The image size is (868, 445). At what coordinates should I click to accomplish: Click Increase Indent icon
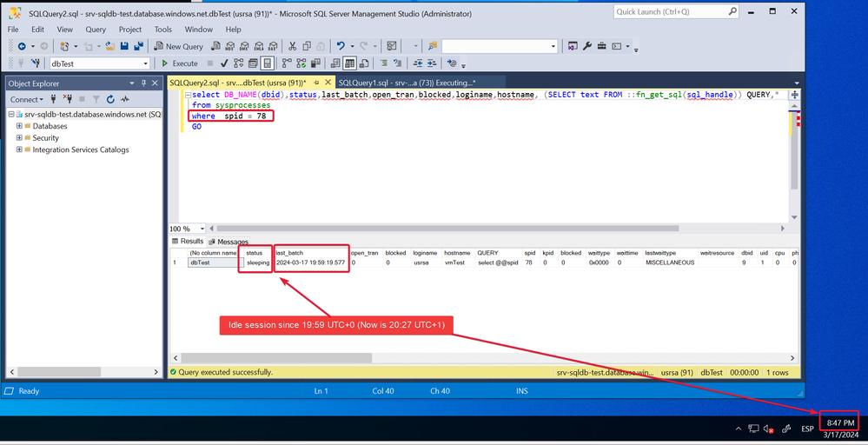tap(432, 63)
